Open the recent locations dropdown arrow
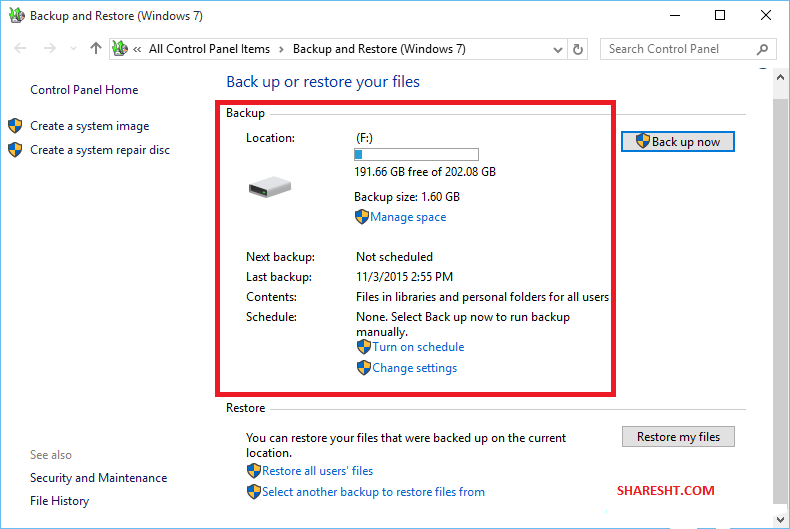The height and width of the screenshot is (529, 790). tap(74, 49)
